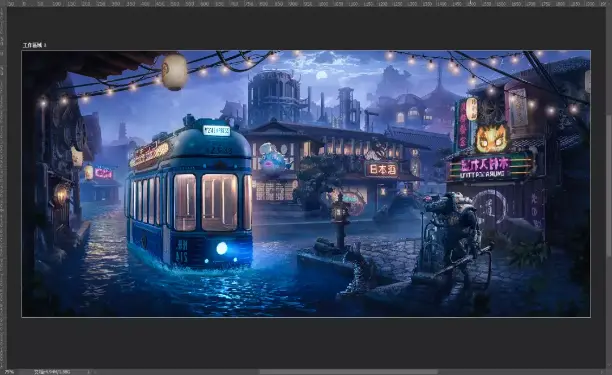Click the pink neon sign far left

click(103, 173)
